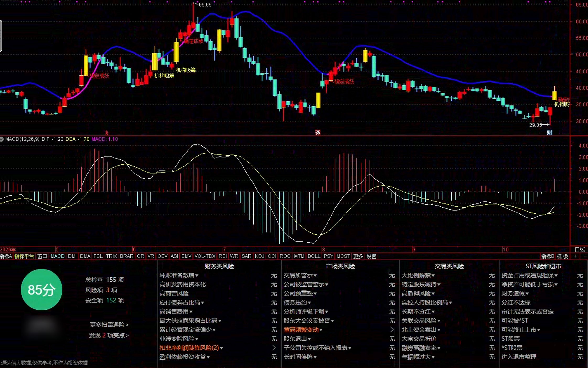Click the 日线 period label

(580, 249)
